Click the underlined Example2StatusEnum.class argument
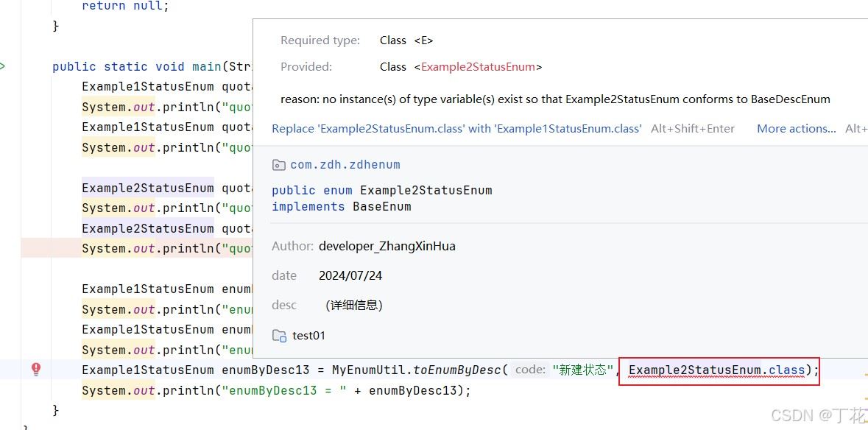 click(716, 370)
